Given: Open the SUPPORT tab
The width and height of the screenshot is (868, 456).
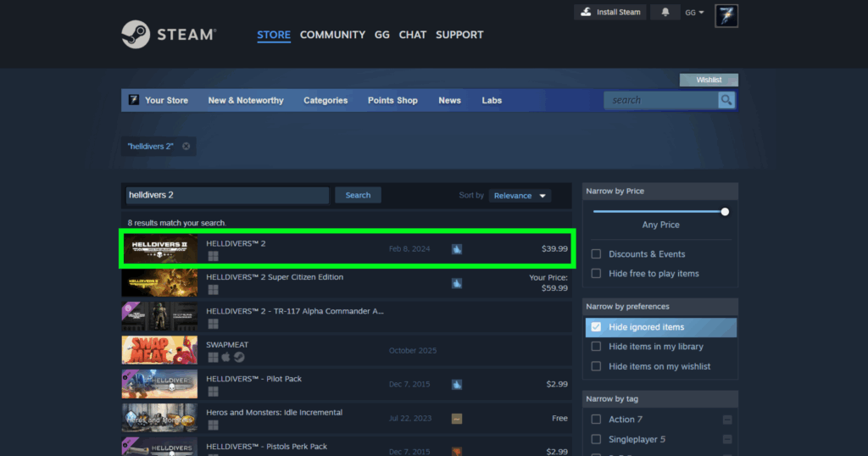Looking at the screenshot, I should (x=459, y=34).
